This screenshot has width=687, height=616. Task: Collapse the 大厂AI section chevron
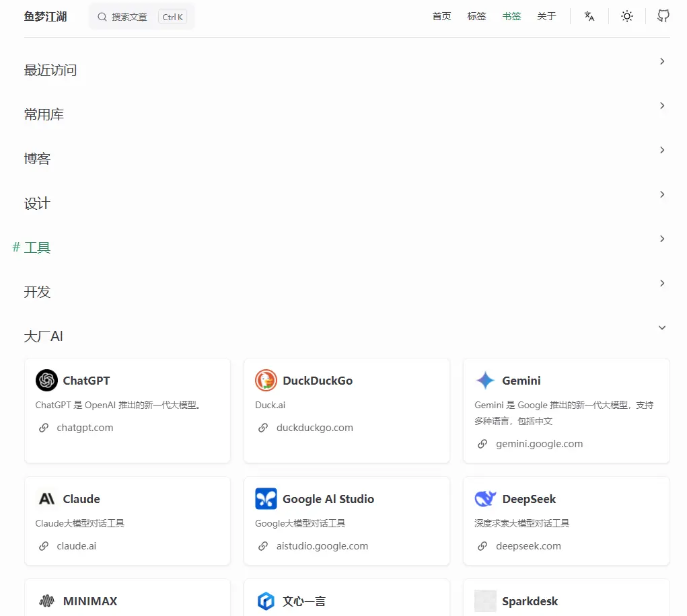pos(662,328)
